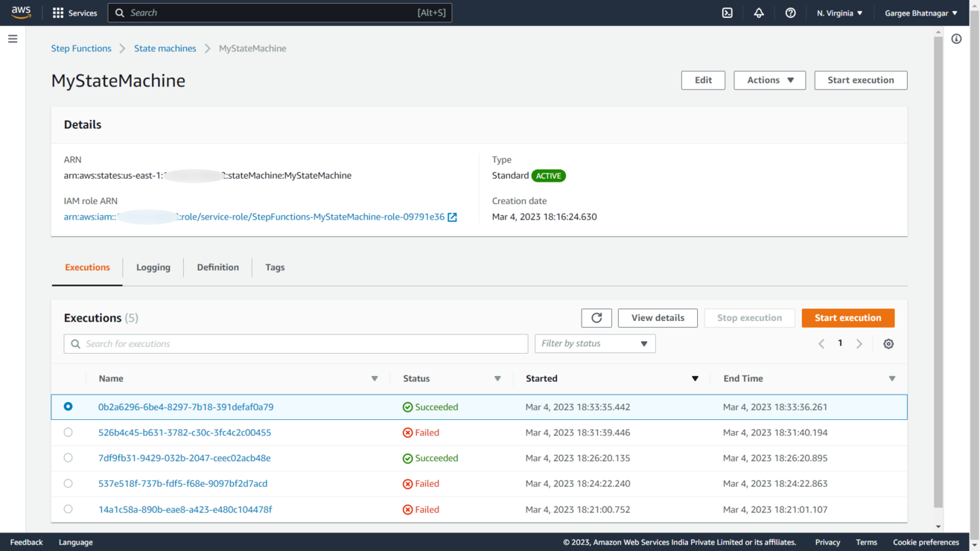The image size is (980, 551).
Task: Click the info panel icon at right
Action: [956, 39]
